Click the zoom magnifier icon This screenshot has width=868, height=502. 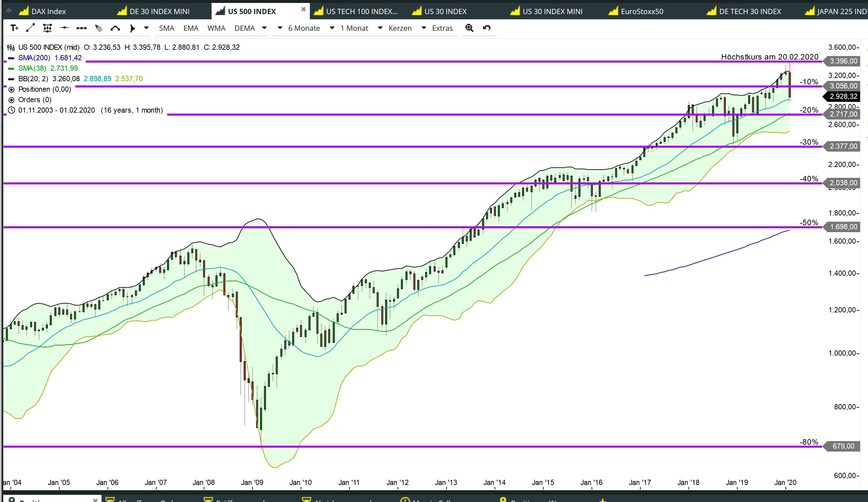469,28
